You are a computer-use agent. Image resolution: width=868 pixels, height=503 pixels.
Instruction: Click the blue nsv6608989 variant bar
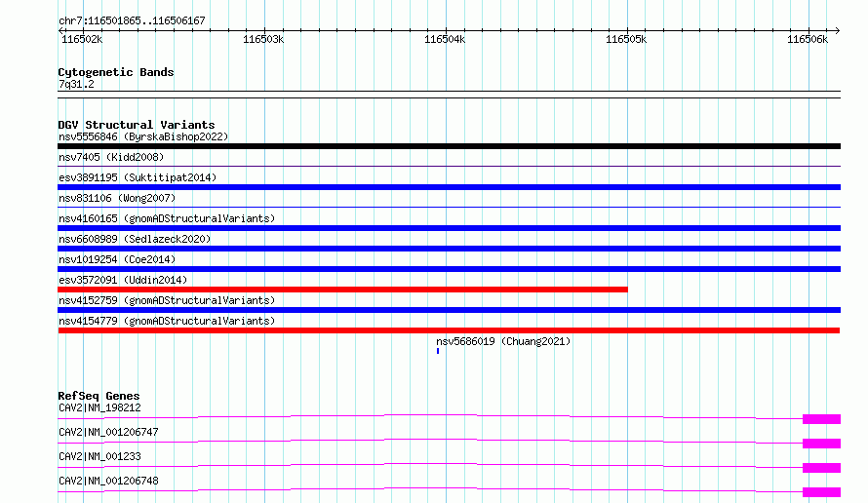tap(449, 249)
